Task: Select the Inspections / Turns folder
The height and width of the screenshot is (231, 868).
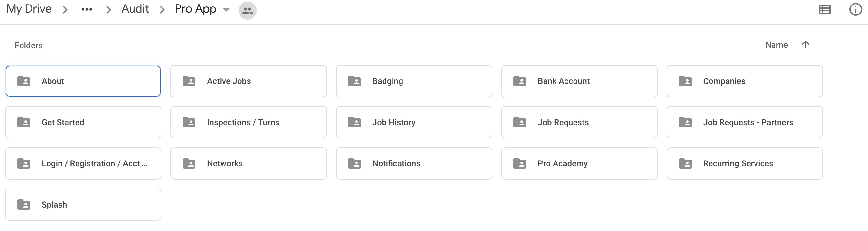Action: tap(249, 122)
